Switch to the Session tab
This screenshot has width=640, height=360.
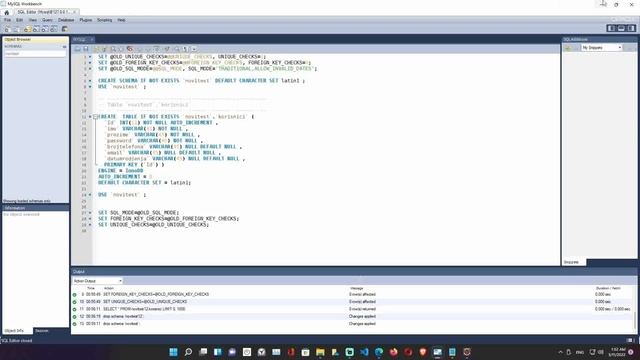(42, 331)
